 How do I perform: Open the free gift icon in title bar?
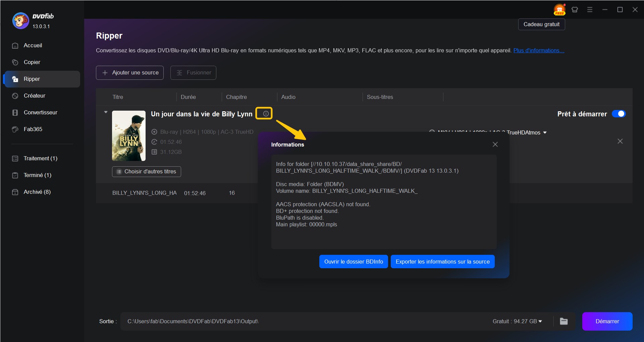[559, 10]
